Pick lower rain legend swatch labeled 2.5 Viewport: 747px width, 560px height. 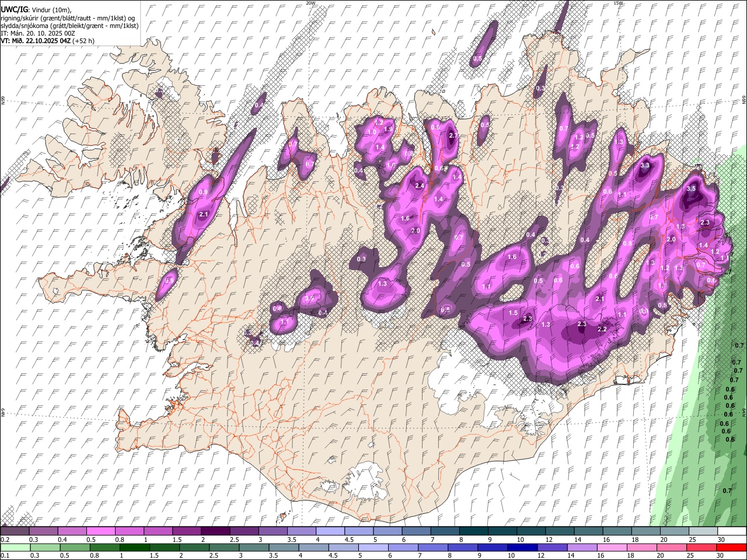pyautogui.click(x=224, y=547)
